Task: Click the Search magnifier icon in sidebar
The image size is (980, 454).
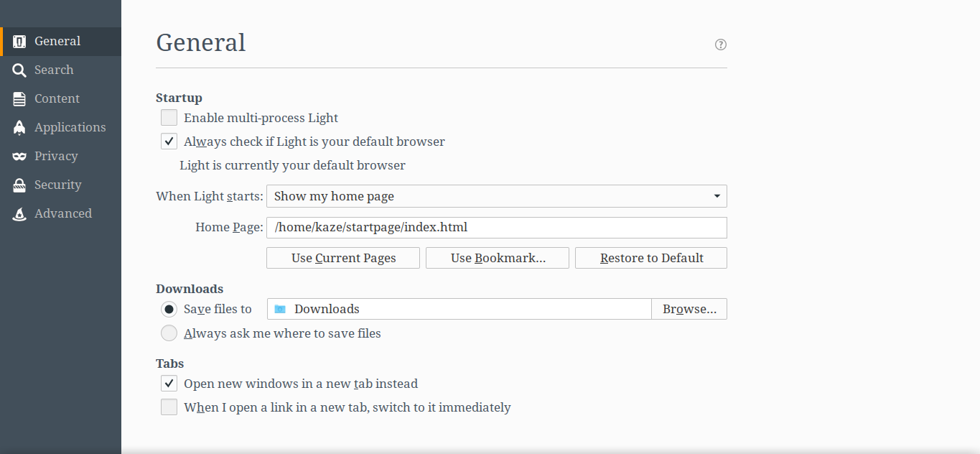Action: [x=20, y=70]
